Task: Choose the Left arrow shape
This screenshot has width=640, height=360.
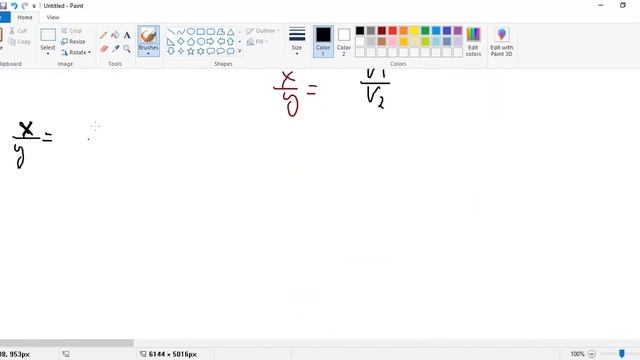Action: coord(220,42)
